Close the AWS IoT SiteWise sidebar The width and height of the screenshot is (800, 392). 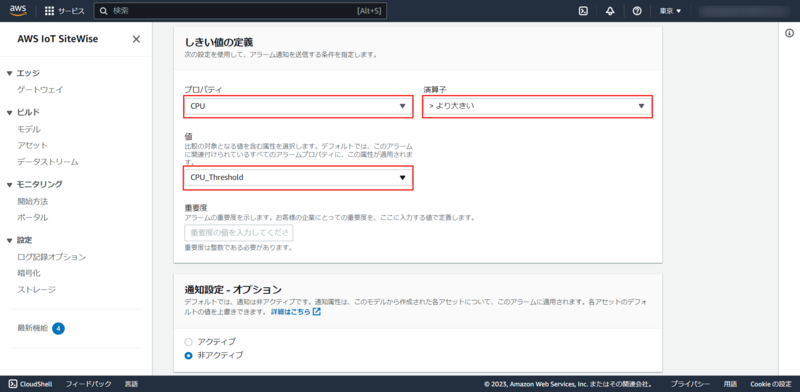(136, 39)
